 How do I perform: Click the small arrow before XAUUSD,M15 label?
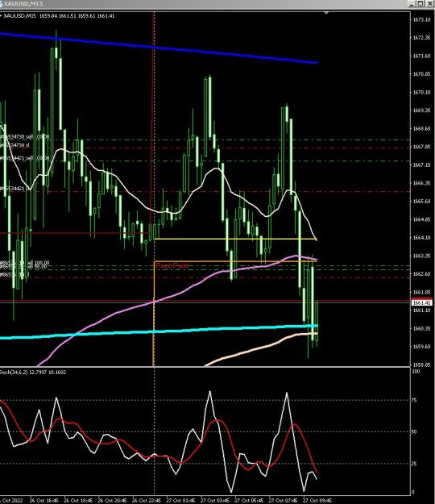(1, 16)
